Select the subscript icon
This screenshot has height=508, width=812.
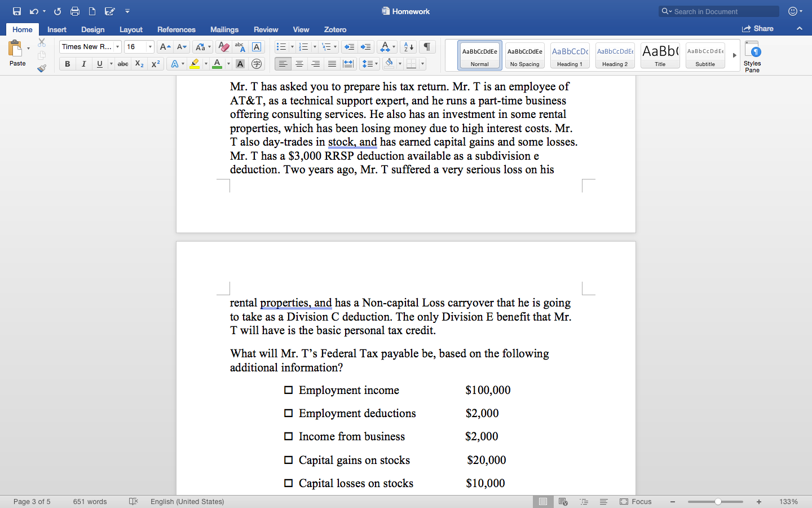point(139,64)
